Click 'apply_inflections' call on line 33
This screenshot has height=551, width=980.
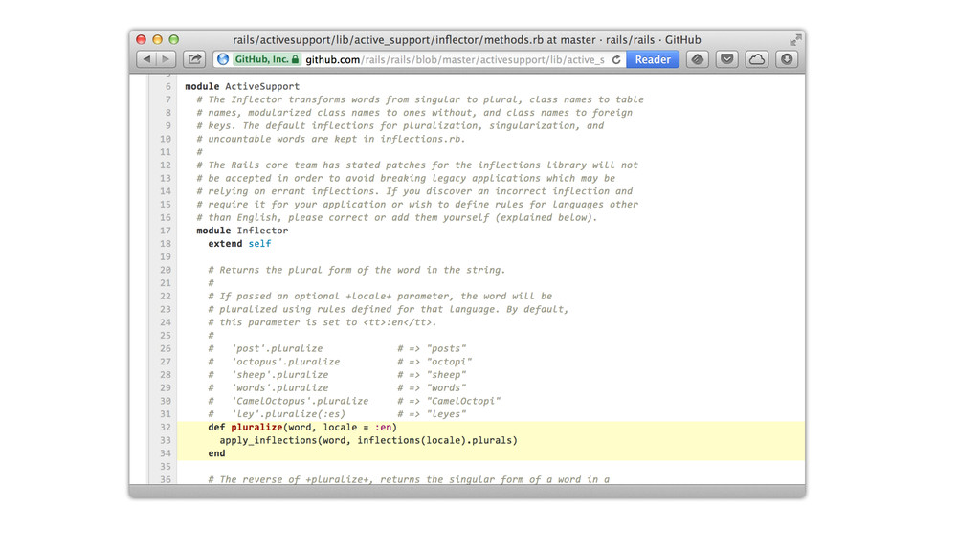[268, 440]
